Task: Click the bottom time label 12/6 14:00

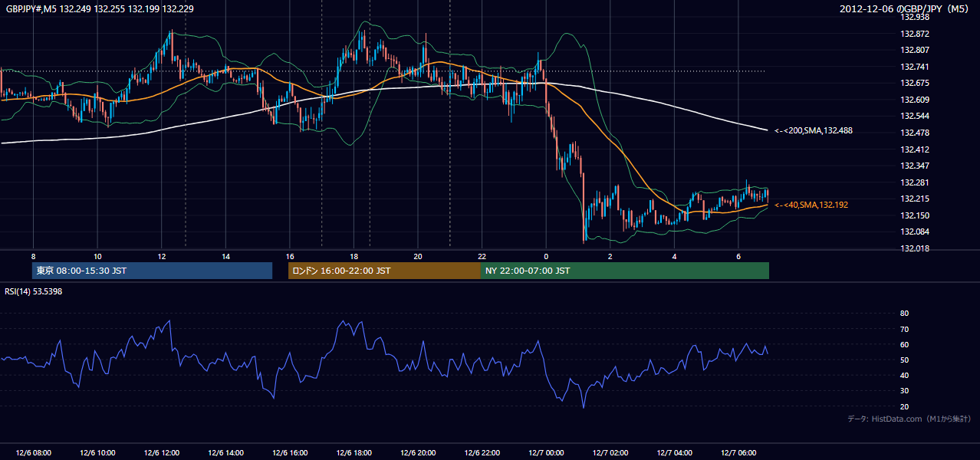Action: pos(225,453)
